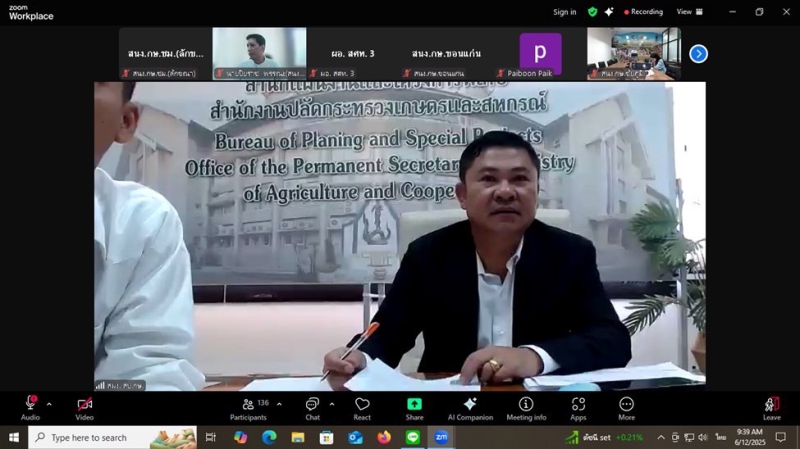Image resolution: width=800 pixels, height=449 pixels.
Task: Select the meeting room video tile
Action: (x=634, y=54)
